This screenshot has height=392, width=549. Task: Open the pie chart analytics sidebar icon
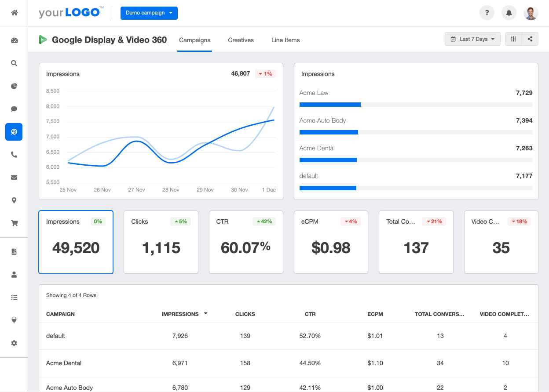[x=14, y=86]
